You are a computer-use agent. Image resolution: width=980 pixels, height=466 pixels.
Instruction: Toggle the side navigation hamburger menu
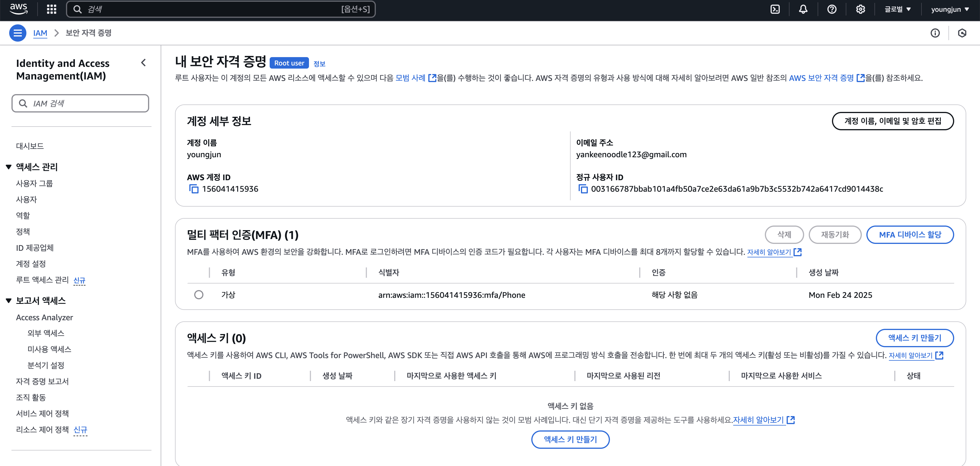[17, 33]
